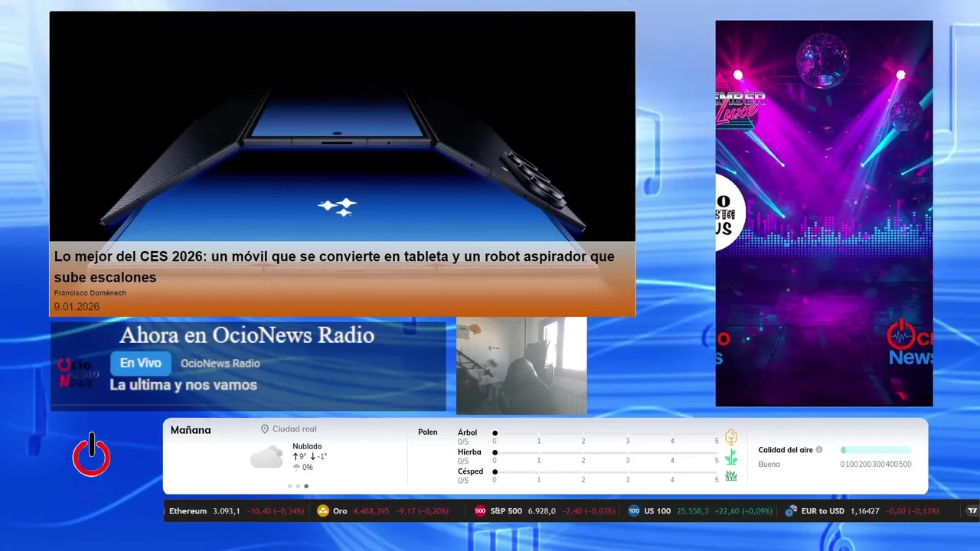Click the 0% precipitation value
Screen dimensions: 980x551
pos(308,468)
